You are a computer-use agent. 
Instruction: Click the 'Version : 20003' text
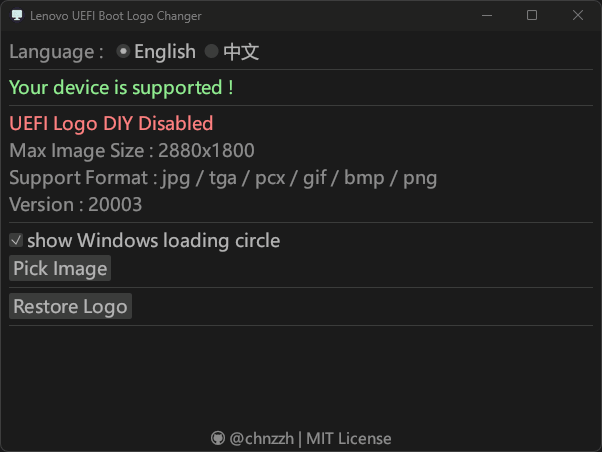coord(76,204)
